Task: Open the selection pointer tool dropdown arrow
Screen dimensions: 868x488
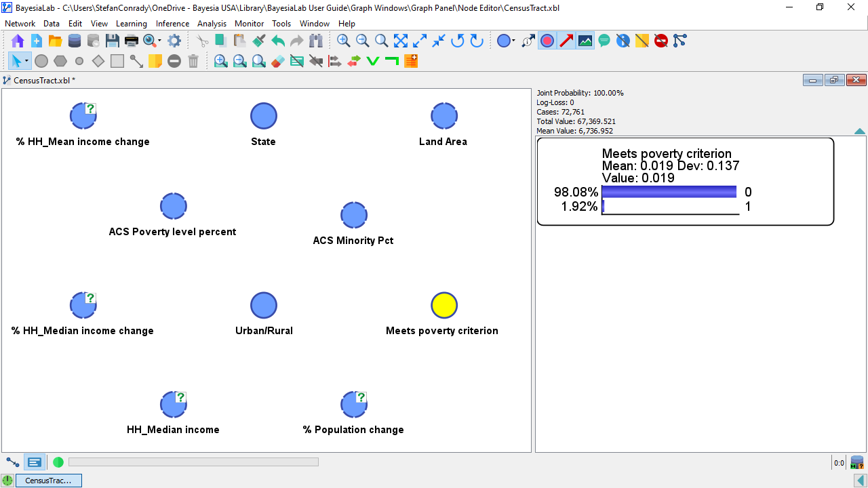Action: [x=26, y=61]
